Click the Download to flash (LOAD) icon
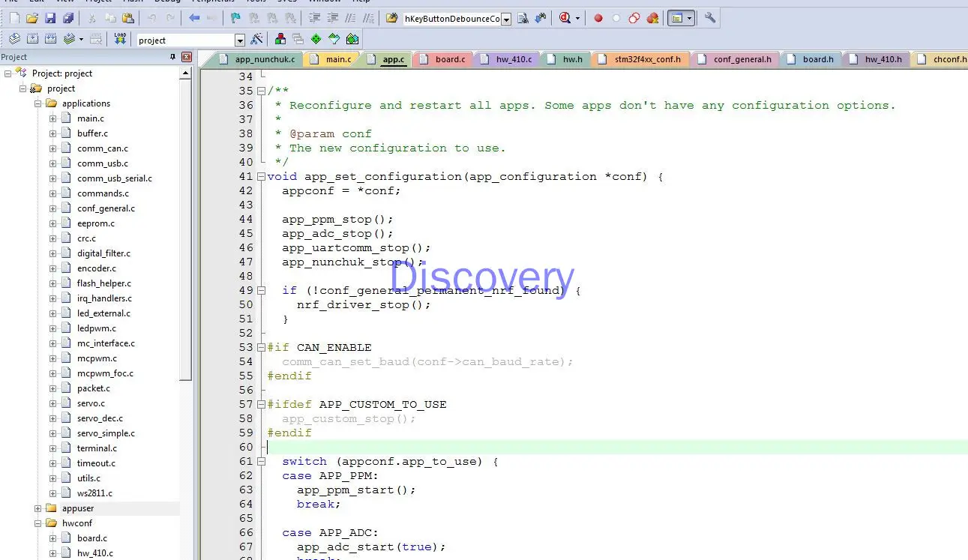Screen dimensions: 968x560 pos(120,39)
